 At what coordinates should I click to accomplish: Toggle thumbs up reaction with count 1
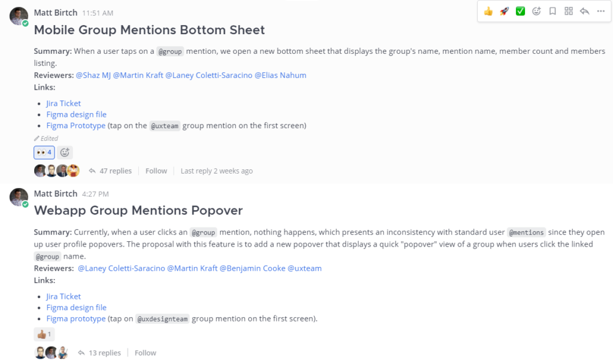[x=44, y=334]
